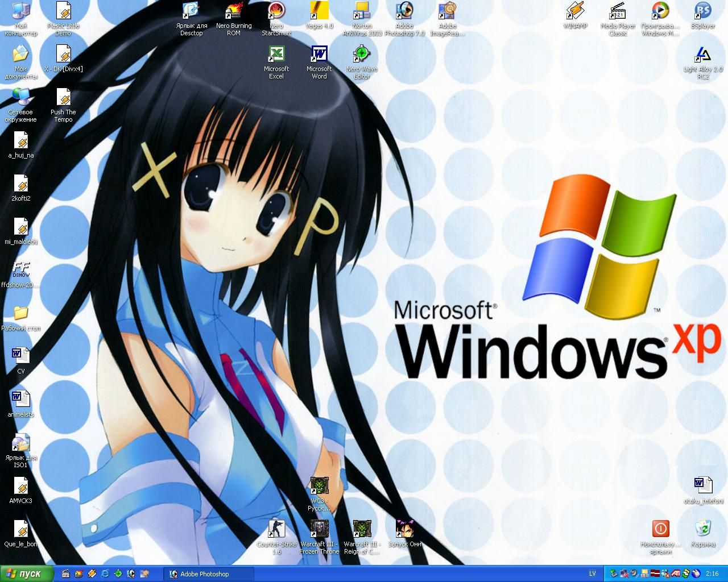Click the Safely Remove Hardware tray icon
Viewport: 728px width, 582px height.
(614, 573)
